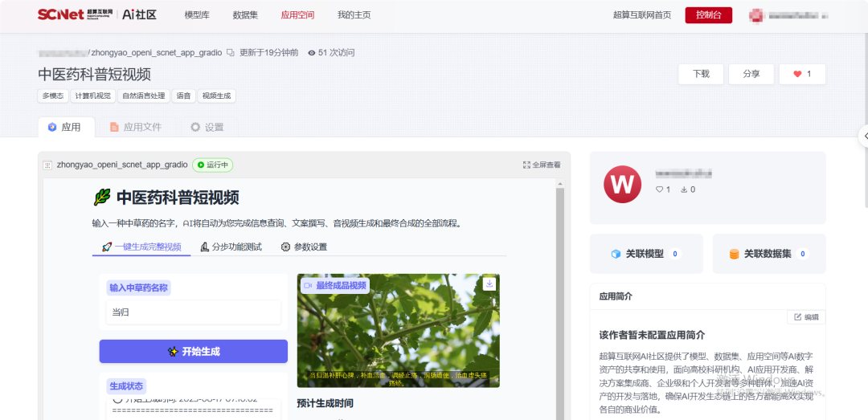Click the heart count icon in the profile card
Image resolution: width=868 pixels, height=420 pixels.
point(659,190)
